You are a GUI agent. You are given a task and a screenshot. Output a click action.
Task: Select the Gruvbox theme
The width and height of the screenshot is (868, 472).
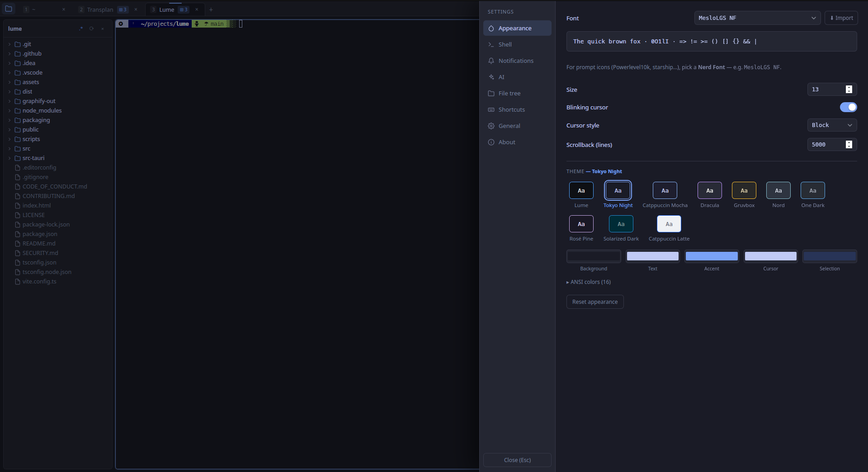[x=744, y=190]
